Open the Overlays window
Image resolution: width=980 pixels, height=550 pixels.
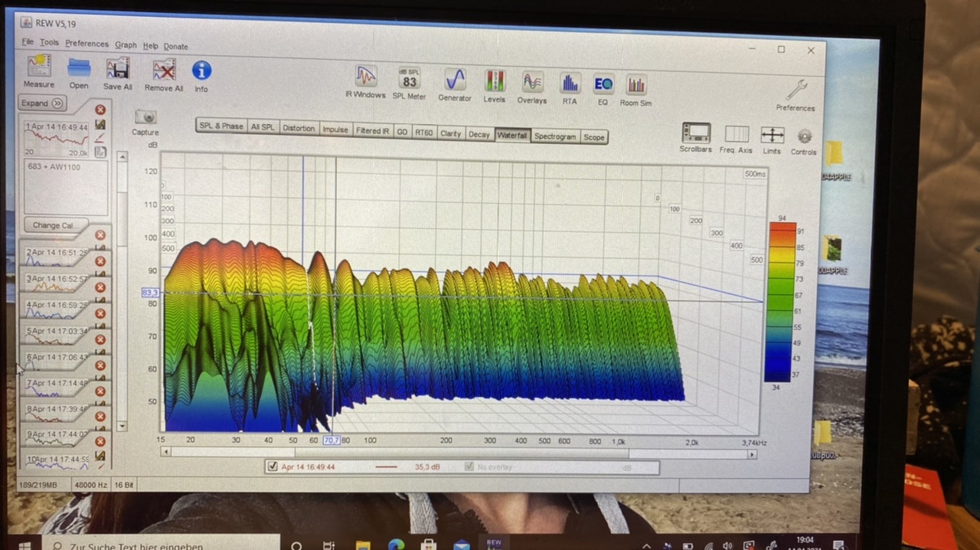(x=532, y=83)
